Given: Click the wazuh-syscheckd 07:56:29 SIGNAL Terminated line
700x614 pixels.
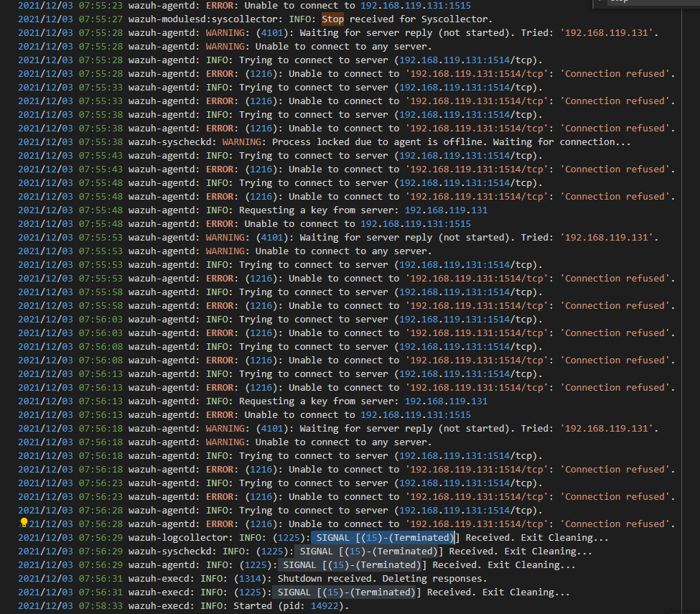Looking at the screenshot, I should [305, 552].
